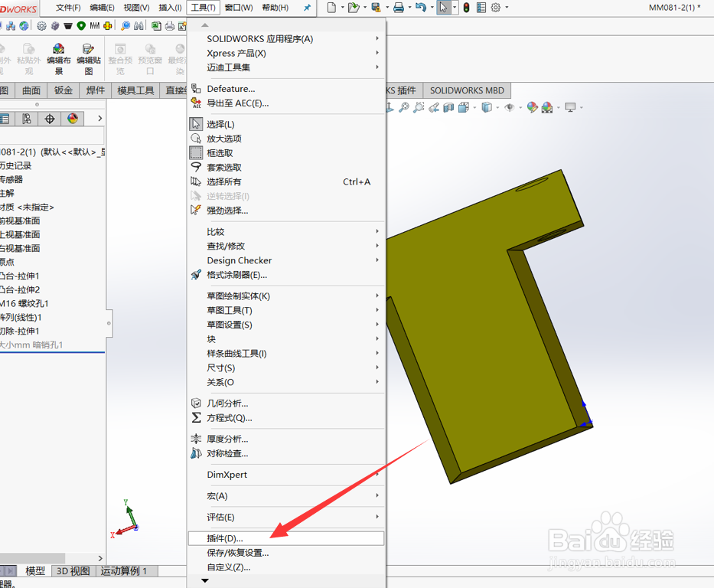
Task: Click the Hide/Show Items eye icon
Action: click(x=510, y=109)
